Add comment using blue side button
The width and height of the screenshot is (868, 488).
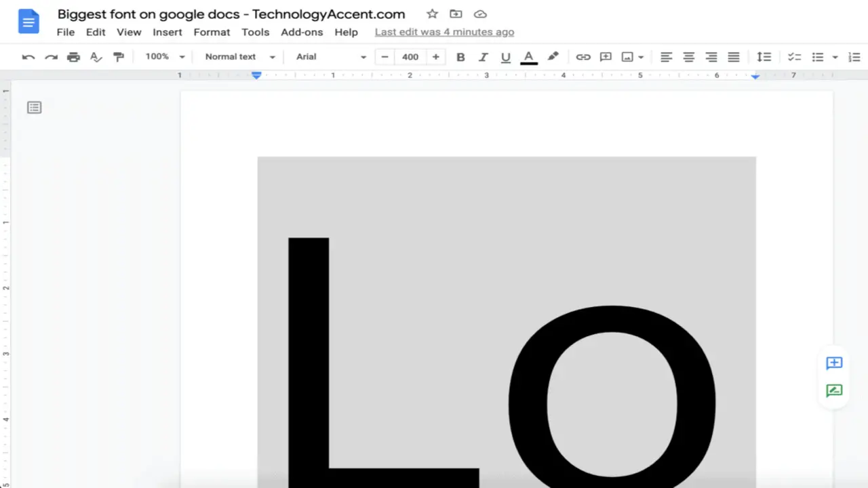834,363
